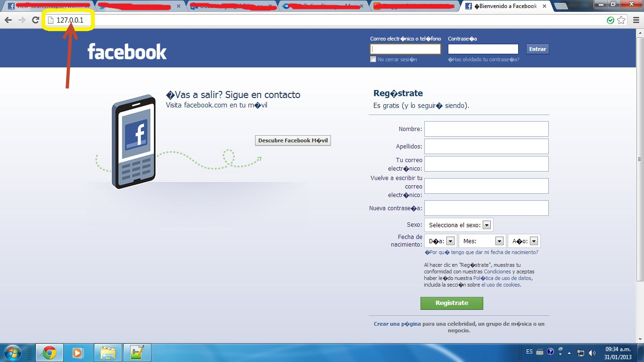Click the 'Correo electrónico o teléfono' login field
Viewport: 644px width, 362px height.
coord(405,49)
